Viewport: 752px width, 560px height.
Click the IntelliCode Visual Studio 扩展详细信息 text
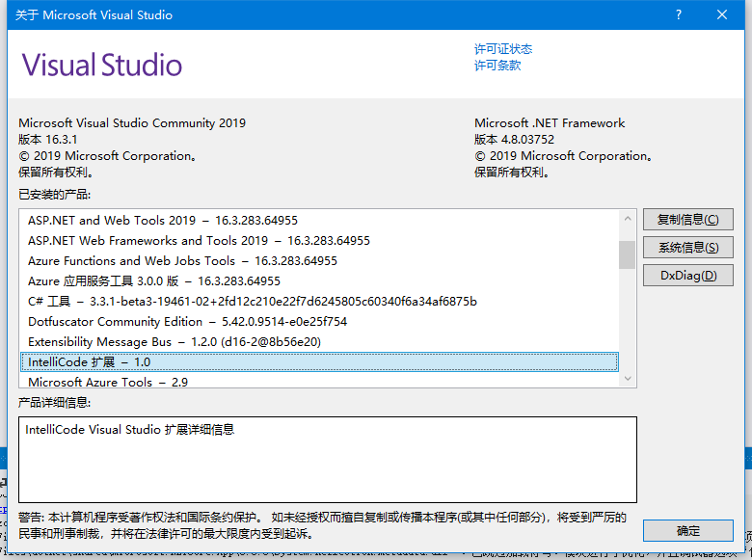129,430
